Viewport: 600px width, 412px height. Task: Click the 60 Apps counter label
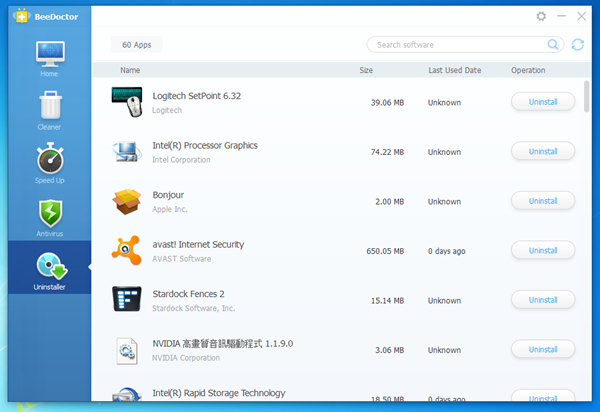click(x=137, y=45)
